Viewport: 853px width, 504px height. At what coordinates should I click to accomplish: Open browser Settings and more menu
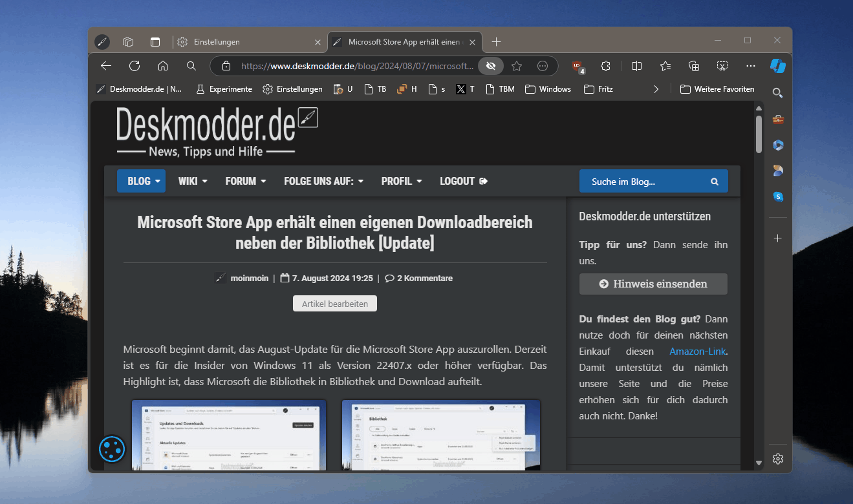[751, 66]
